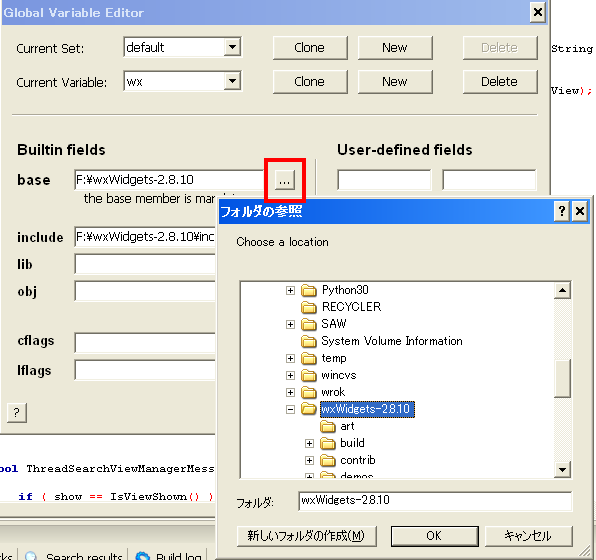Image resolution: width=596 pixels, height=560 pixels.
Task: Clone the current set
Action: [x=310, y=48]
